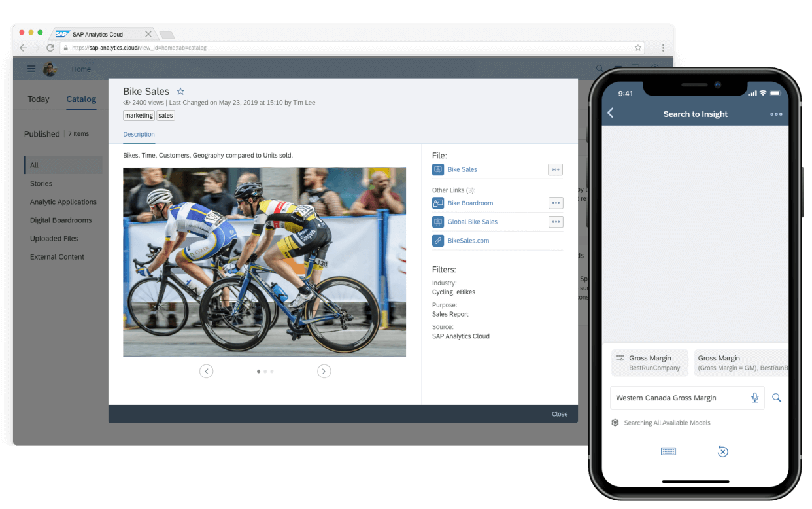Select the Gross Margin BestRunCompany suggestion
The height and width of the screenshot is (509, 812).
point(650,362)
